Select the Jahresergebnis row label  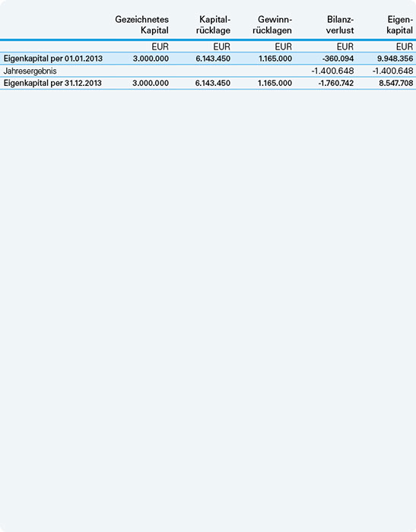click(x=30, y=71)
